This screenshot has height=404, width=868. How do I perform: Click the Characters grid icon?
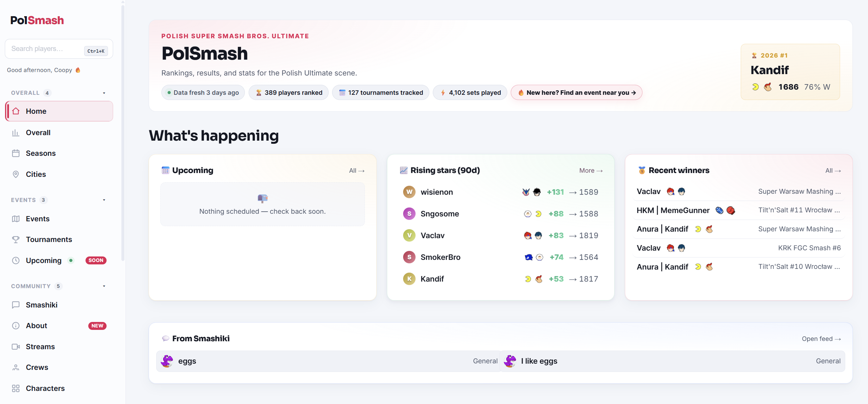(16, 388)
